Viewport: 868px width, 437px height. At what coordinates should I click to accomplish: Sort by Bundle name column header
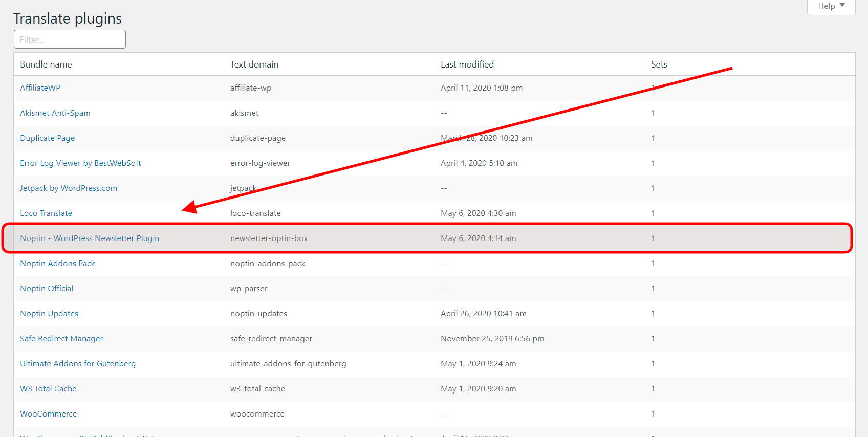[46, 64]
